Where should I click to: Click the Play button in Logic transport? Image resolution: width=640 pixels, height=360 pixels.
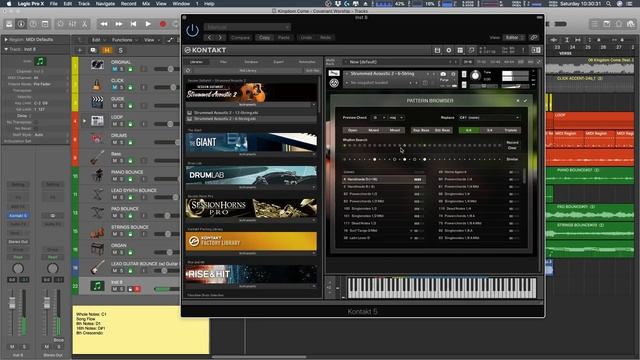click(x=148, y=24)
